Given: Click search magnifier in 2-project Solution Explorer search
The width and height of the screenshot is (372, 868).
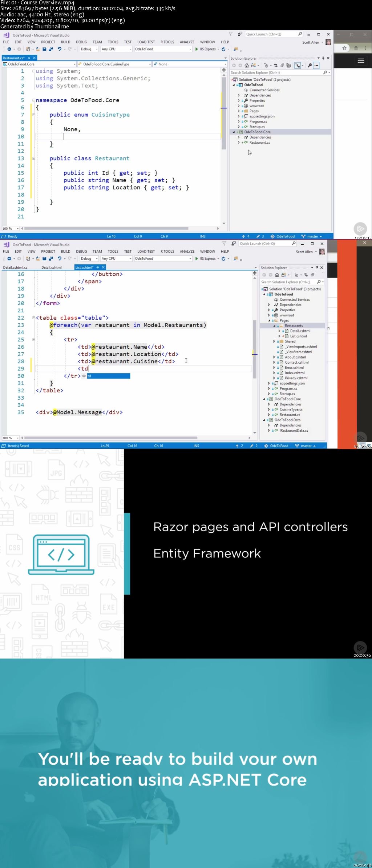Looking at the screenshot, I should pyautogui.click(x=325, y=73).
